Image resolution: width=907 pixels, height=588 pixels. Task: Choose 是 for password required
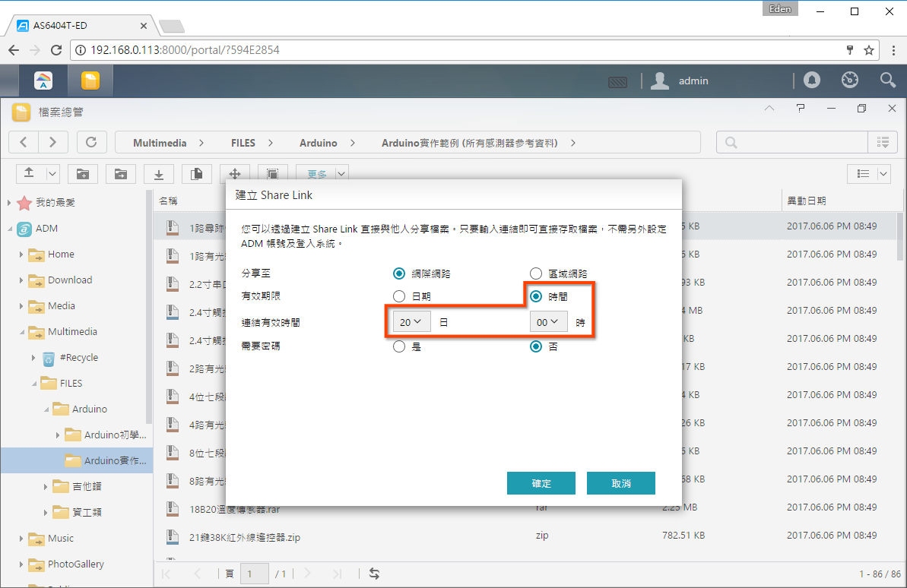pos(398,346)
